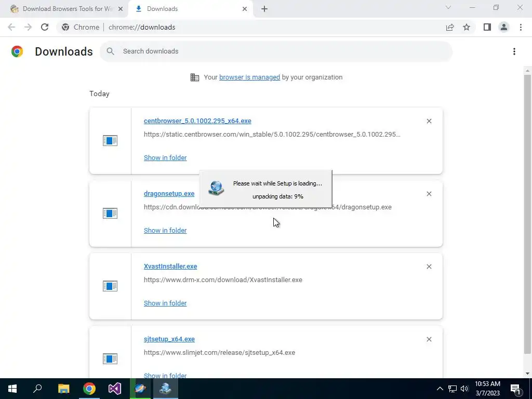Click the globe icon in Setup dialog
This screenshot has width=532, height=399.
216,188
